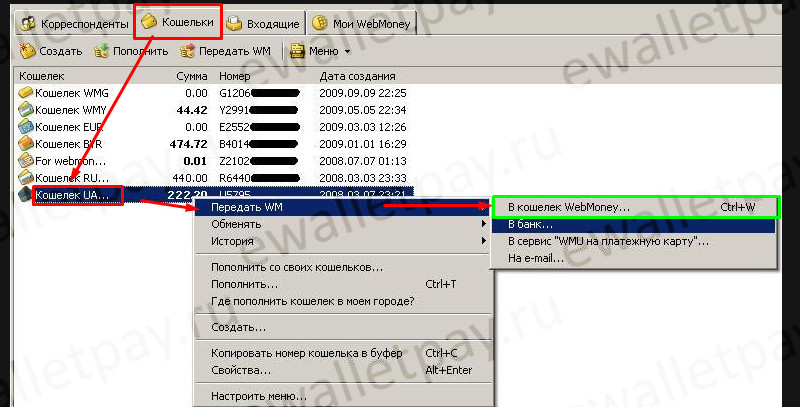Click the date 2009.09.09 22:25
The height and width of the screenshot is (407, 800).
pos(363,93)
